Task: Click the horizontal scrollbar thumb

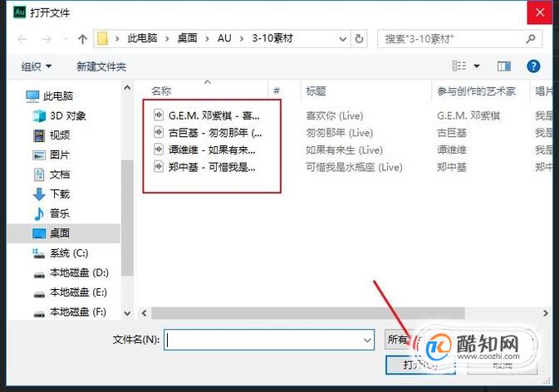Action: [x=308, y=313]
